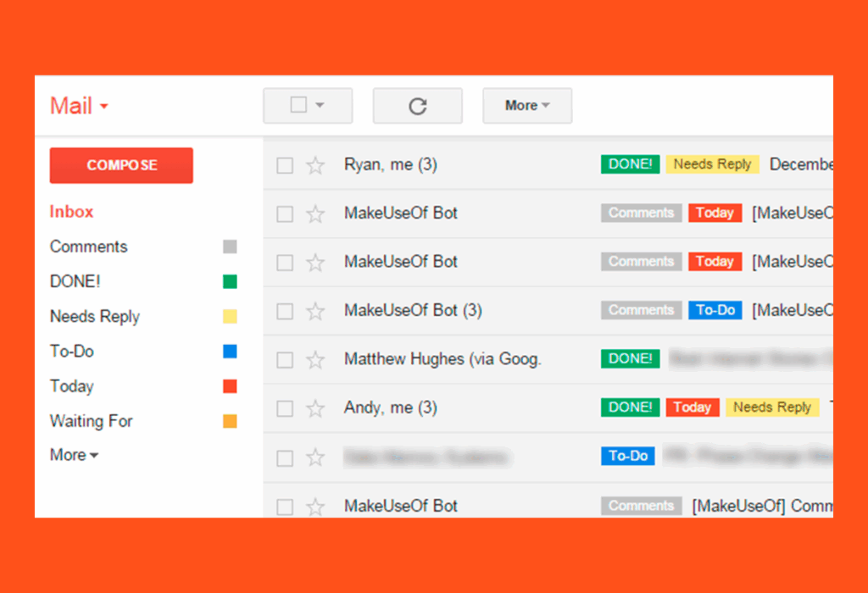Check the checkbox on the first MakeUseOf Bot email
The image size is (868, 593).
284,213
